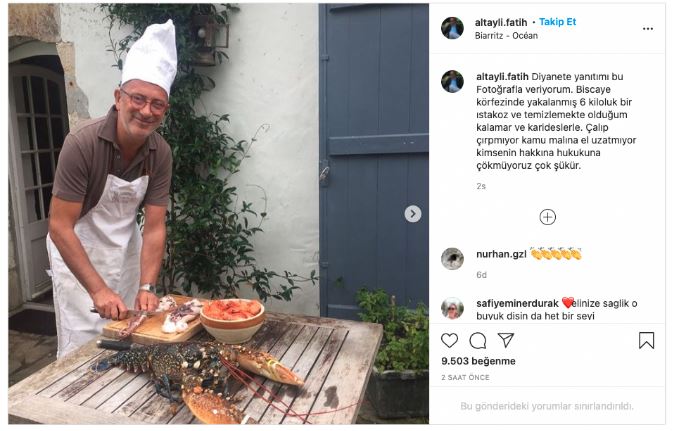Image resolution: width=681 pixels, height=431 pixels.
Task: Click the header profile avatar of altayli.fatih
Action: pyautogui.click(x=452, y=28)
